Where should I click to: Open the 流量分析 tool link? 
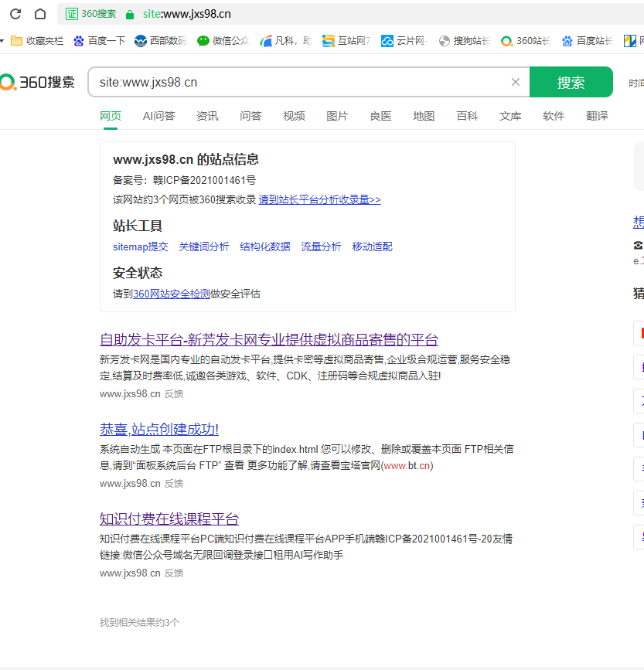pos(321,247)
